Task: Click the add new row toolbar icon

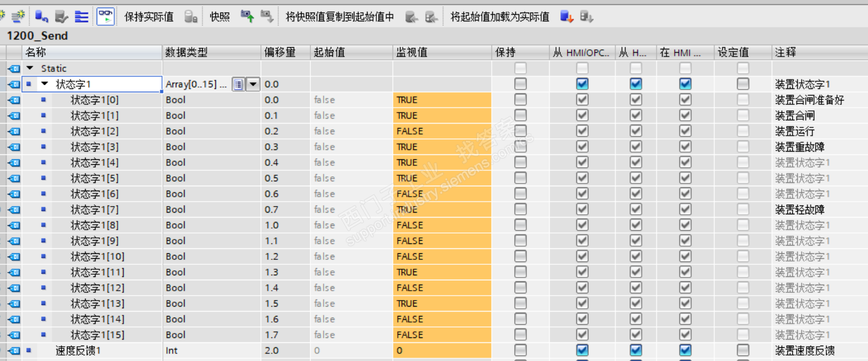Action: 18,16
